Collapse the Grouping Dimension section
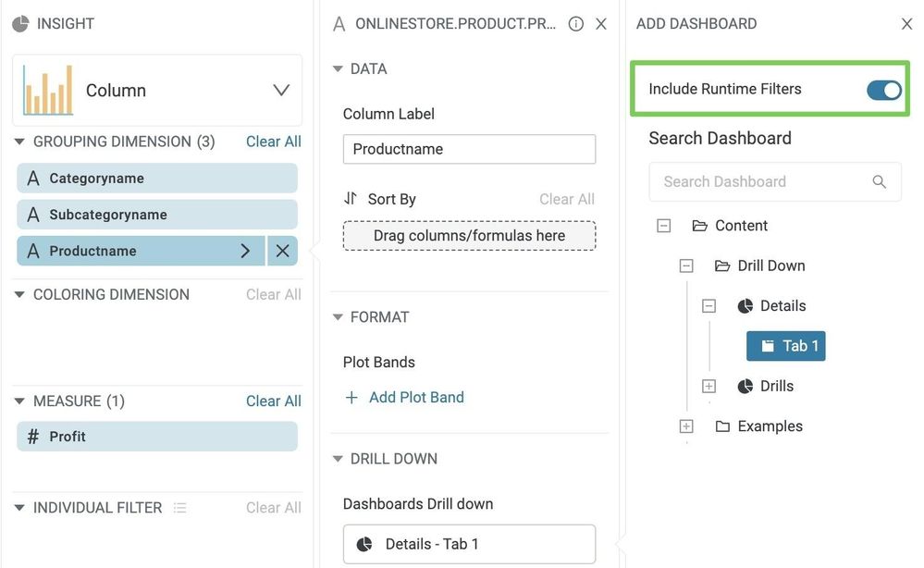924x568 pixels. coord(19,142)
